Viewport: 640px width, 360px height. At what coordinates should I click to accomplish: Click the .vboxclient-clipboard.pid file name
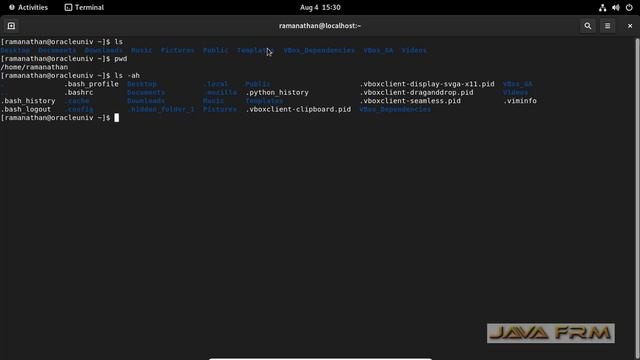298,109
